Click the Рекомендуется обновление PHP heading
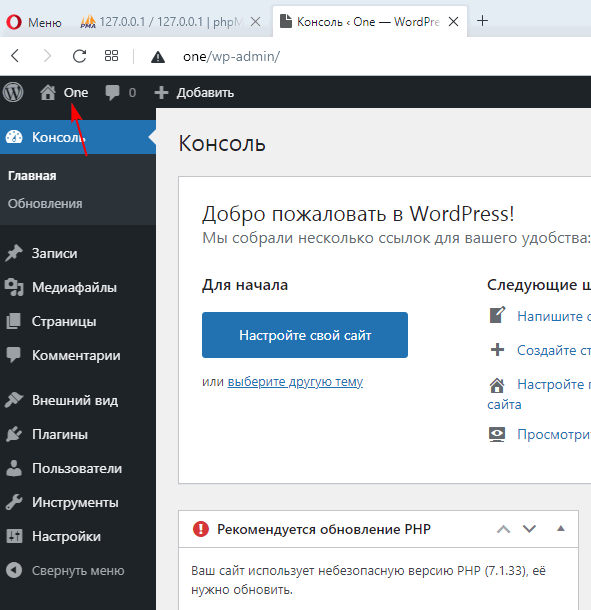The image size is (591, 610). (324, 529)
